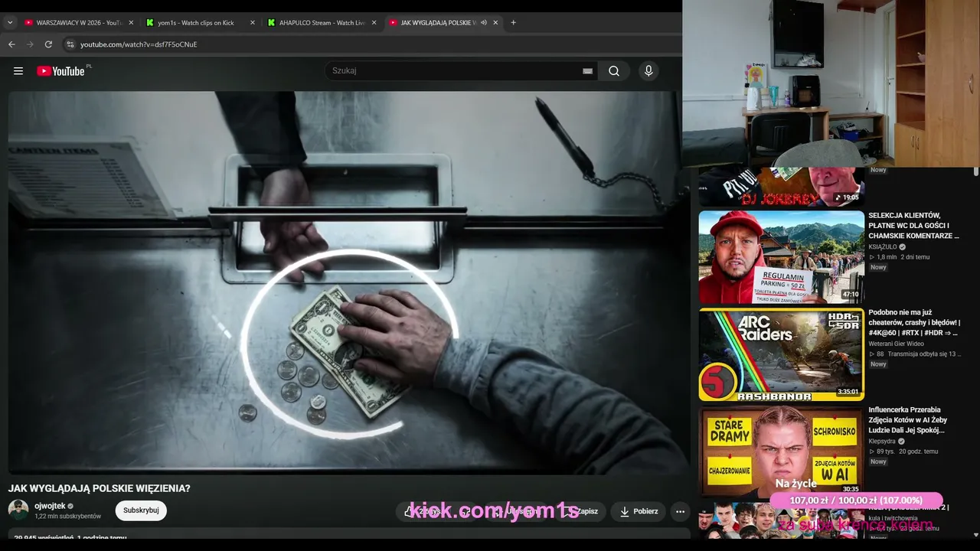This screenshot has width=980, height=551.
Task: Focus the browser address bar URL
Action: point(139,44)
